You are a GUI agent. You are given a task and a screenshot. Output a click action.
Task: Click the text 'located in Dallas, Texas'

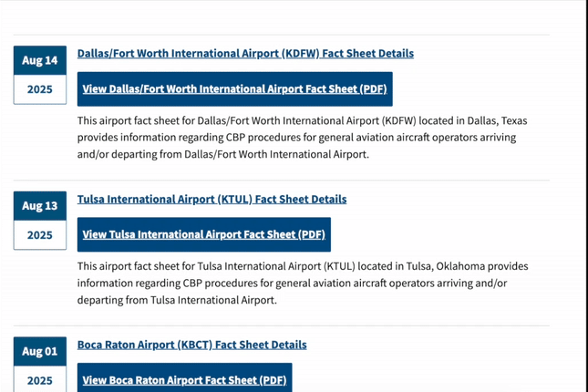pyautogui.click(x=473, y=120)
